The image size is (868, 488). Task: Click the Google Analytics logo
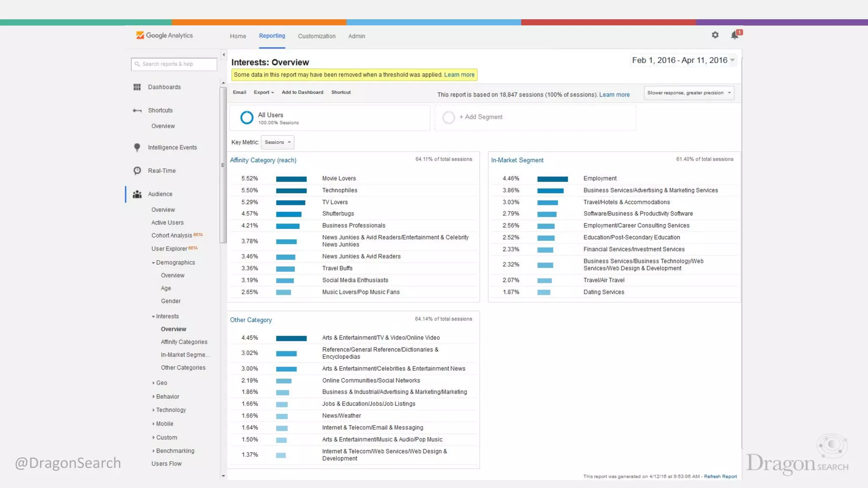pyautogui.click(x=164, y=36)
